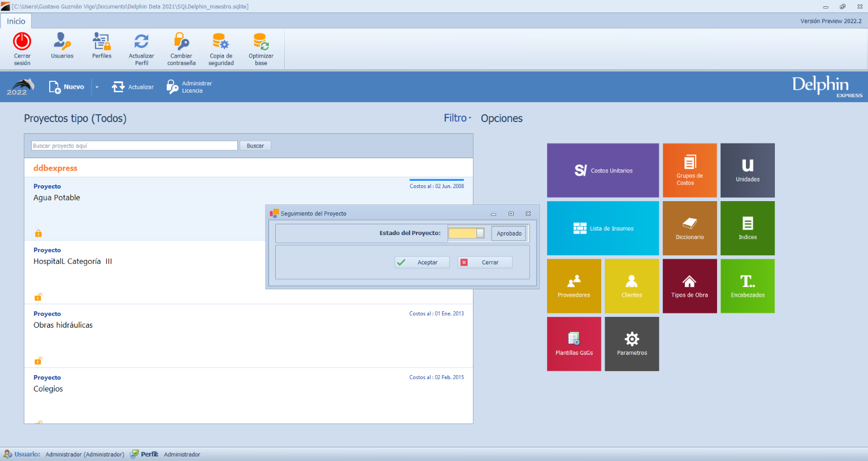This screenshot has width=868, height=461.
Task: Open the Parametros gear tile
Action: pyautogui.click(x=631, y=343)
